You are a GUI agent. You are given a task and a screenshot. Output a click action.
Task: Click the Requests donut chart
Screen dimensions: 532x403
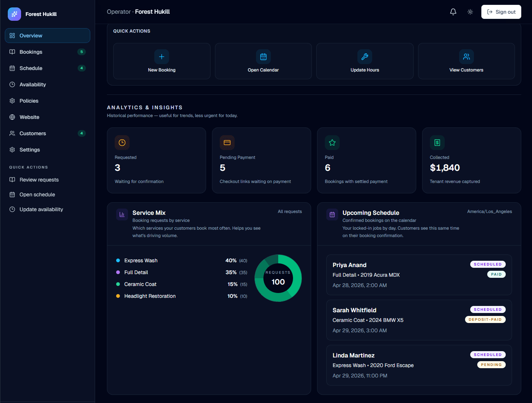pos(278,278)
